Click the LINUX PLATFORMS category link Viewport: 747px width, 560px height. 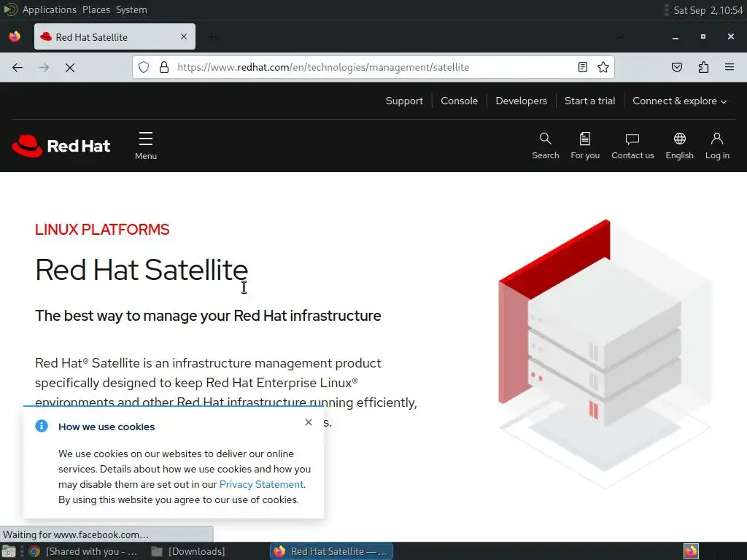point(102,230)
